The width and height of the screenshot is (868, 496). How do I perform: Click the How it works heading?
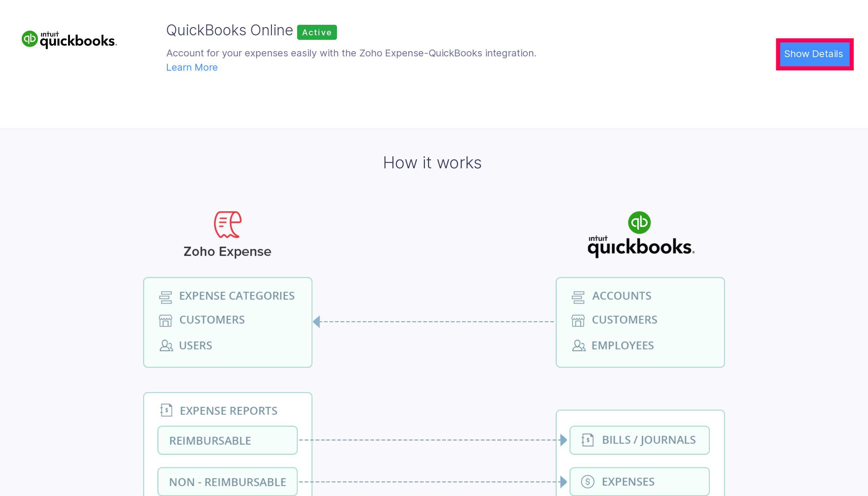click(x=432, y=163)
